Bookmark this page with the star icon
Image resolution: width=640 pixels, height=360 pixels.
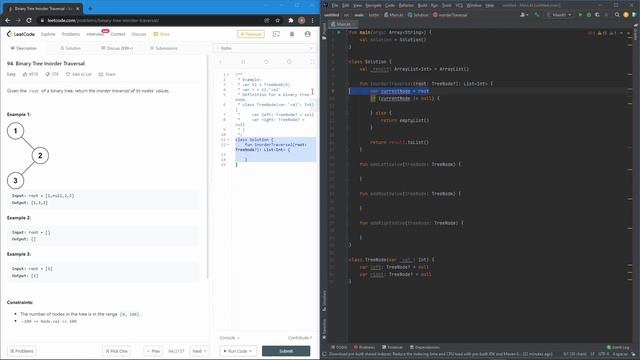pos(278,20)
